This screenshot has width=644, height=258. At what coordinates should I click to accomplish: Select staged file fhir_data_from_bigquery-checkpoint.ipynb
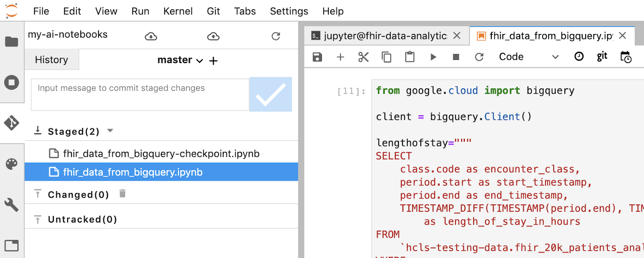161,154
